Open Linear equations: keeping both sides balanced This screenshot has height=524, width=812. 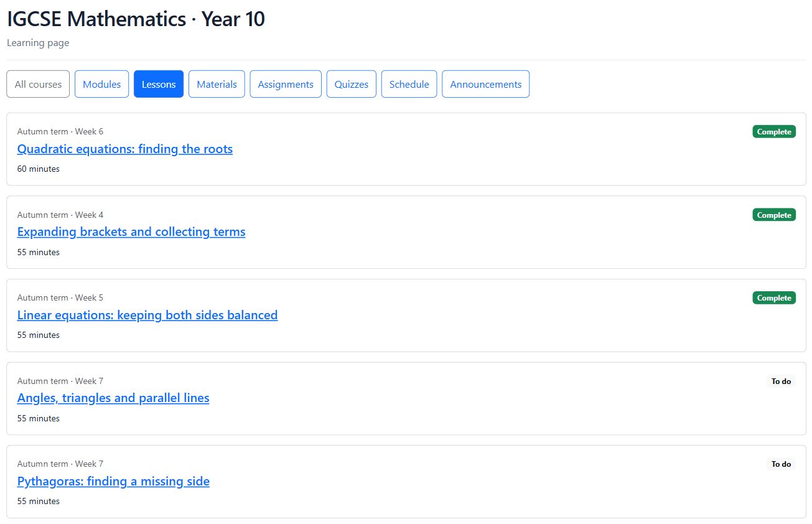147,315
